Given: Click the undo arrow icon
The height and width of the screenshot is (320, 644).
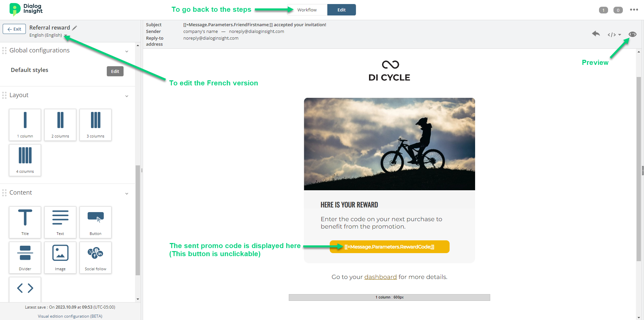Looking at the screenshot, I should click(596, 34).
